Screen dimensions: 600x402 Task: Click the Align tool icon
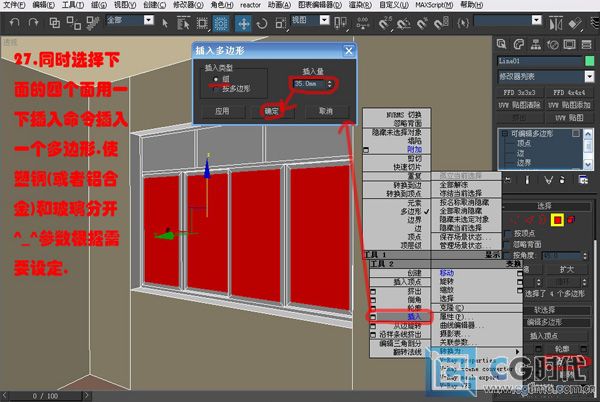click(575, 24)
